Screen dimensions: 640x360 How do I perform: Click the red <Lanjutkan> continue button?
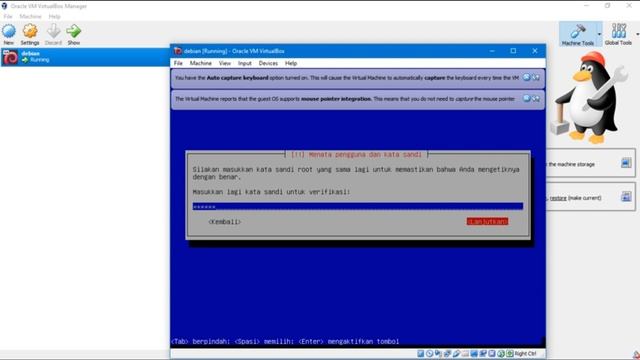coord(487,221)
